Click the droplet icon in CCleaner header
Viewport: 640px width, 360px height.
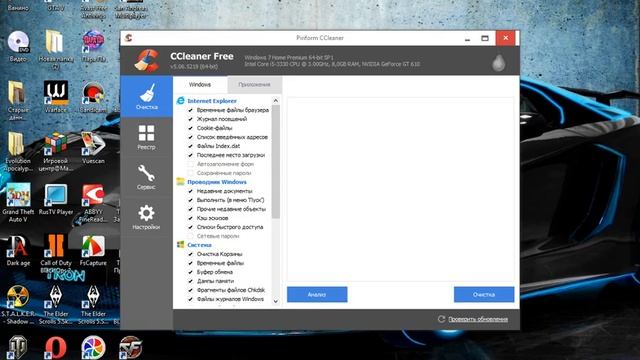[498, 62]
